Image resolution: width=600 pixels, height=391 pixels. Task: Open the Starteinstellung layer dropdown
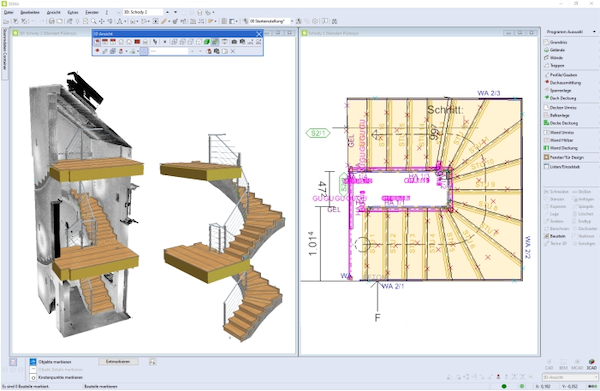tap(271, 21)
